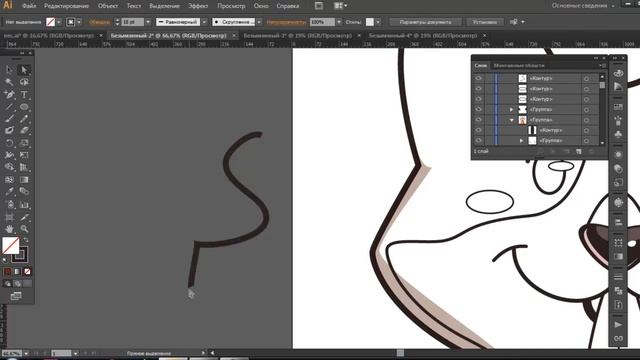Click the Параметры документа button
640x360 pixels.
click(425, 22)
